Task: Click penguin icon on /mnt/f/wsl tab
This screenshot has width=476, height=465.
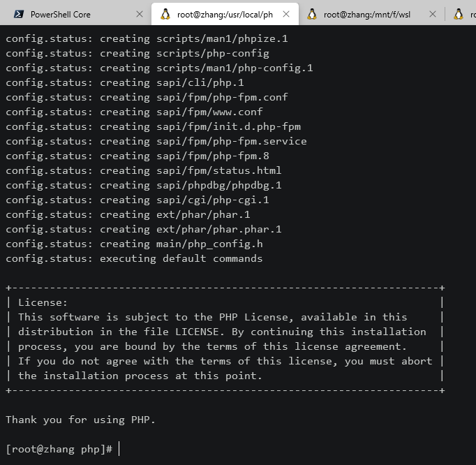Action: (x=312, y=14)
